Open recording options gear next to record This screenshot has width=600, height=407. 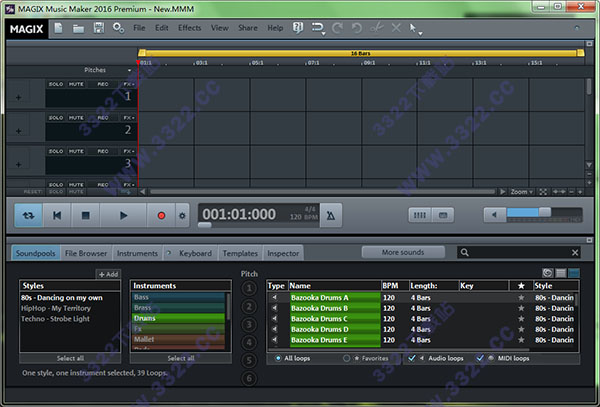tap(182, 216)
